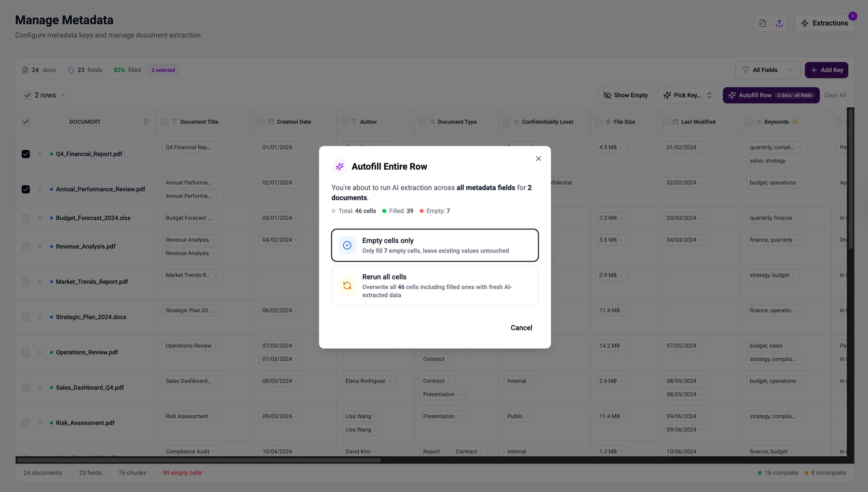Open the Document column filter icon

coord(145,122)
